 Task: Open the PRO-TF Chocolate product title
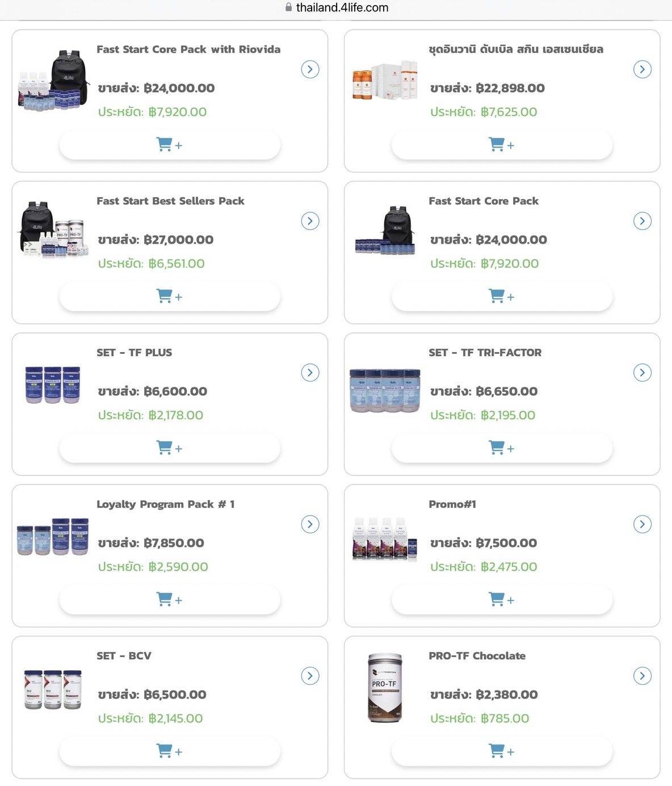pos(477,656)
